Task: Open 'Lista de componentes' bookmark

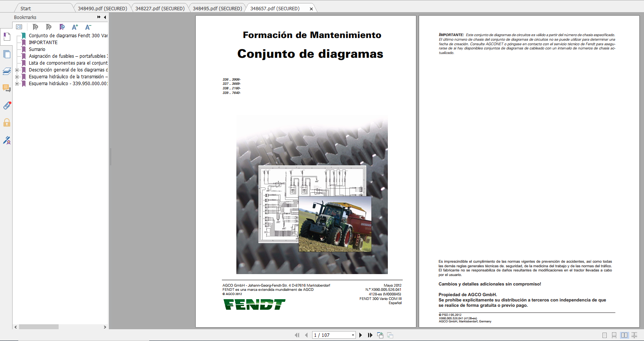Action: coord(68,63)
